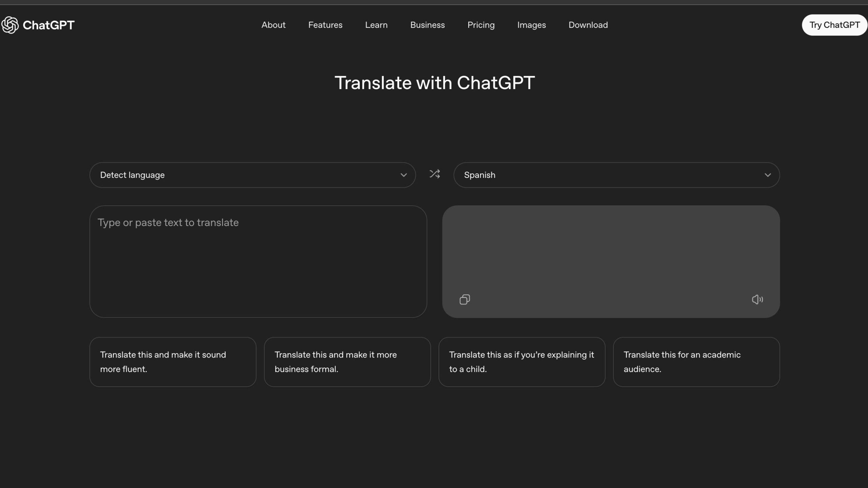Image resolution: width=868 pixels, height=488 pixels.
Task: Open the target language selector showing Spanish
Action: (616, 175)
